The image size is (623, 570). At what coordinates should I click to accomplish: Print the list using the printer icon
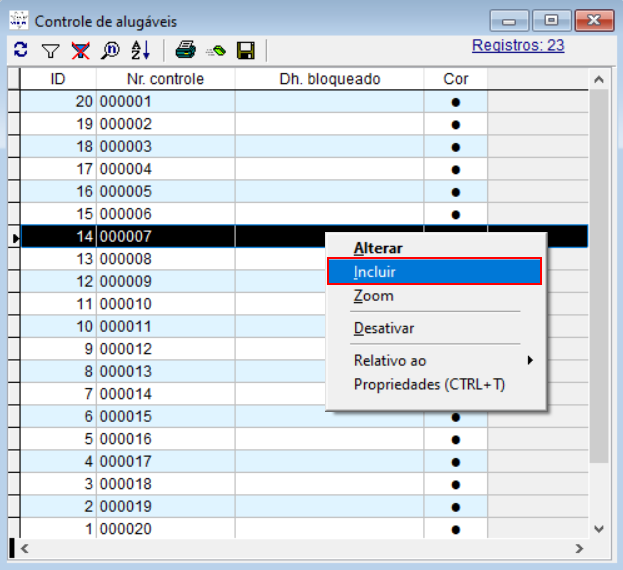(x=185, y=49)
